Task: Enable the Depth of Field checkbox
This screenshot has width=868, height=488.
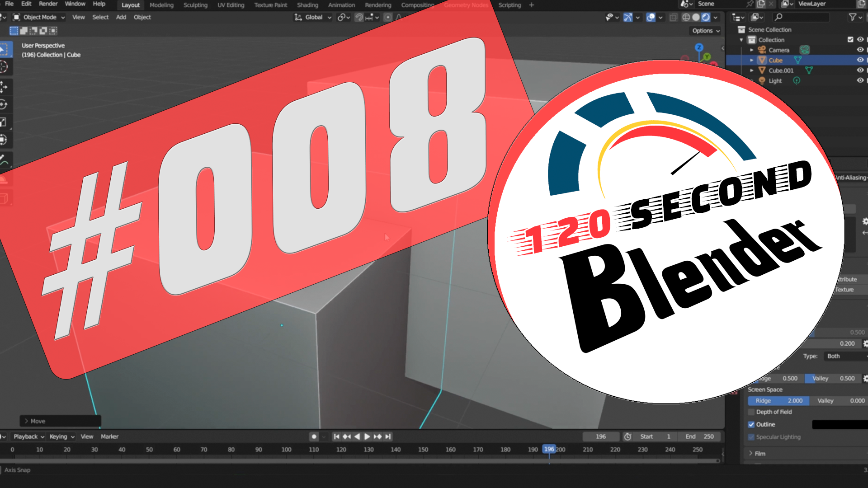Action: pos(751,412)
